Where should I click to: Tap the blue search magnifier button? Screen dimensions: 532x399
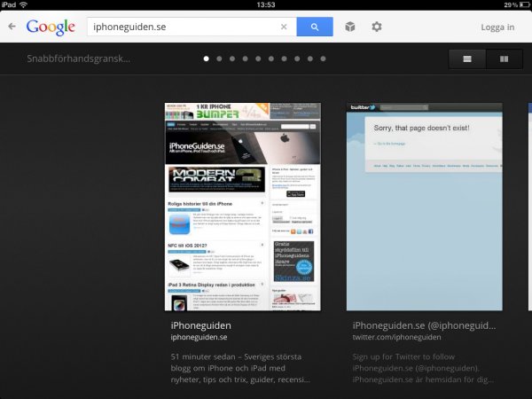point(315,27)
